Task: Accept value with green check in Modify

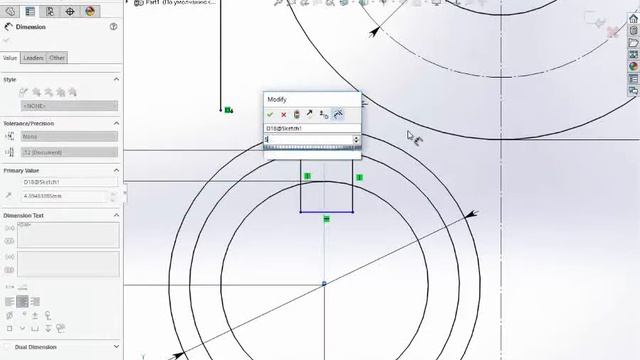Action: tap(270, 115)
